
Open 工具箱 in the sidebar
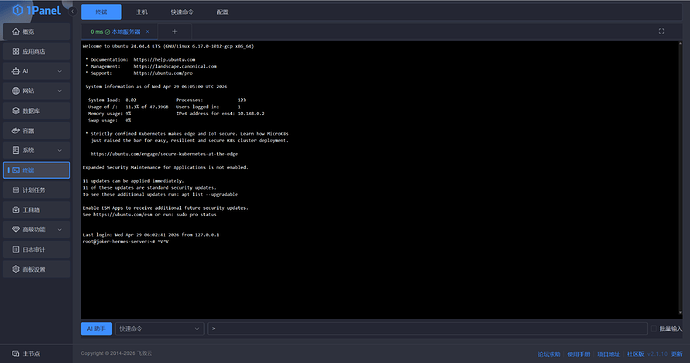click(x=37, y=210)
